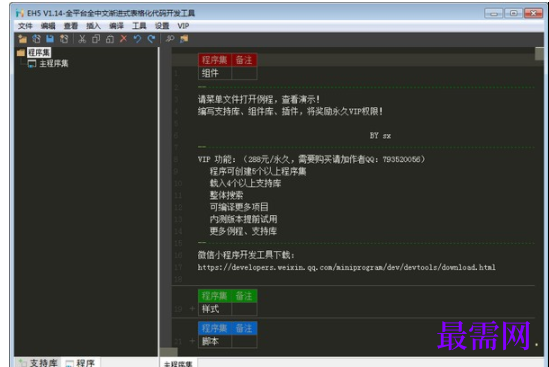Click the blue 程序集 table header

click(215, 328)
